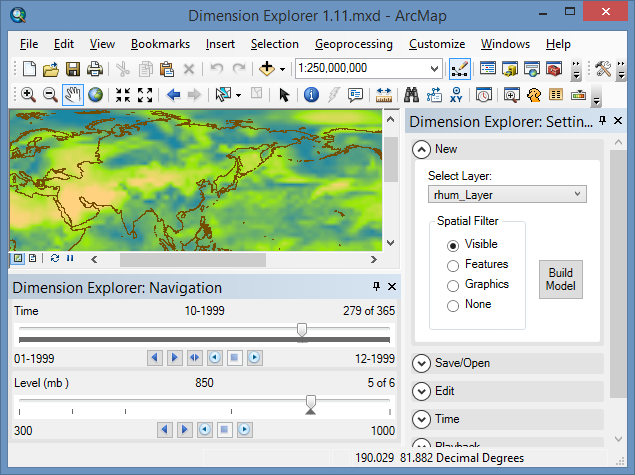Click the Time slider thumb

[302, 330]
